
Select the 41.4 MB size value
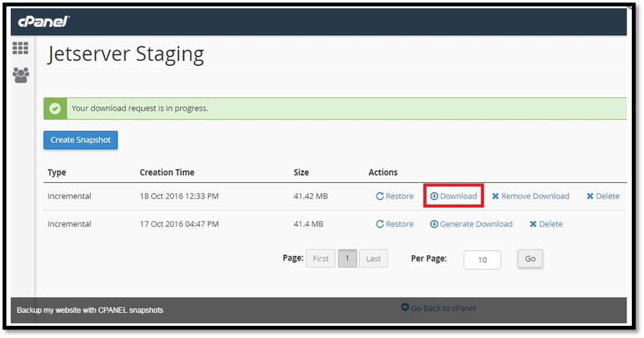click(309, 224)
